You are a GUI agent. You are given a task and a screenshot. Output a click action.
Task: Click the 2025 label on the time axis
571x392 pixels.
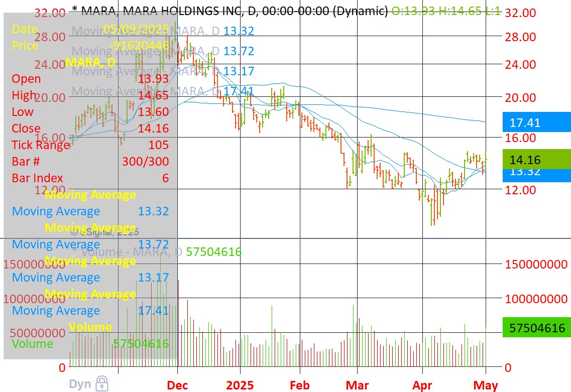click(240, 385)
